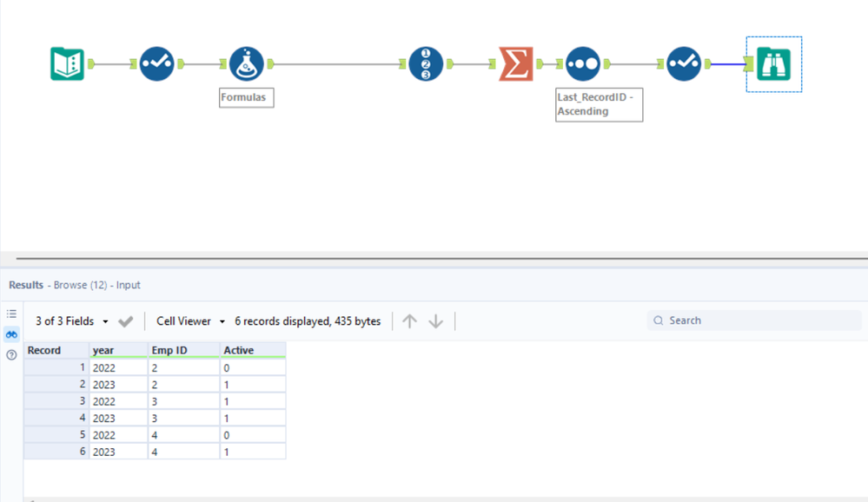The image size is (868, 502).
Task: Click the blue connection into Browse
Action: [x=728, y=64]
